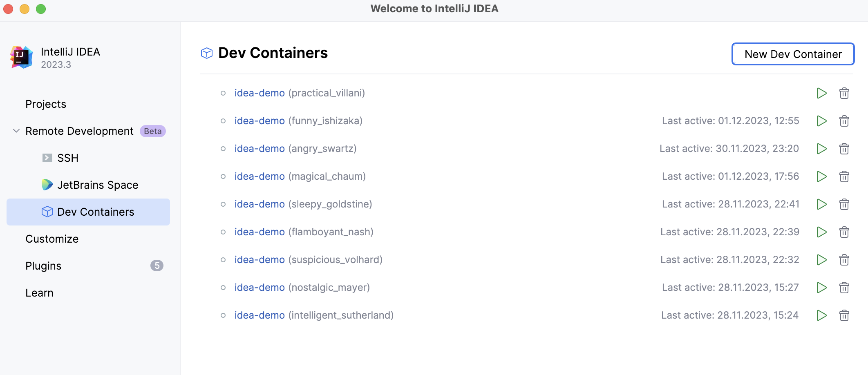Delete the intelligent_sutherland container

pyautogui.click(x=844, y=315)
